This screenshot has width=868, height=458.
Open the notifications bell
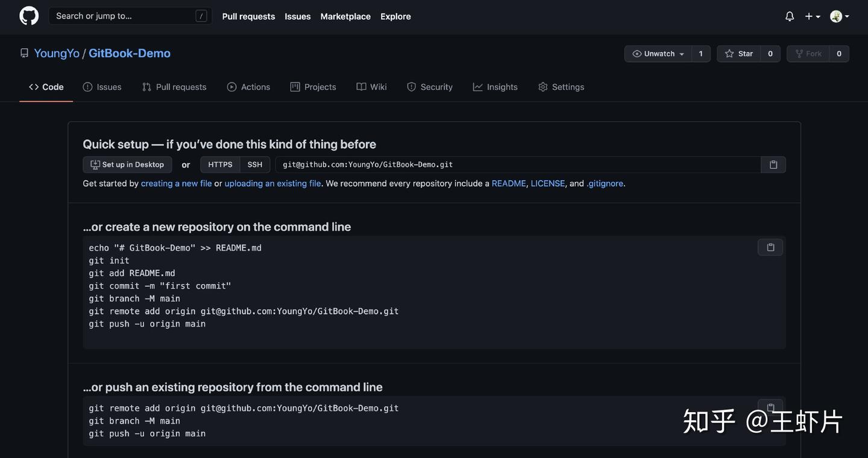(790, 16)
